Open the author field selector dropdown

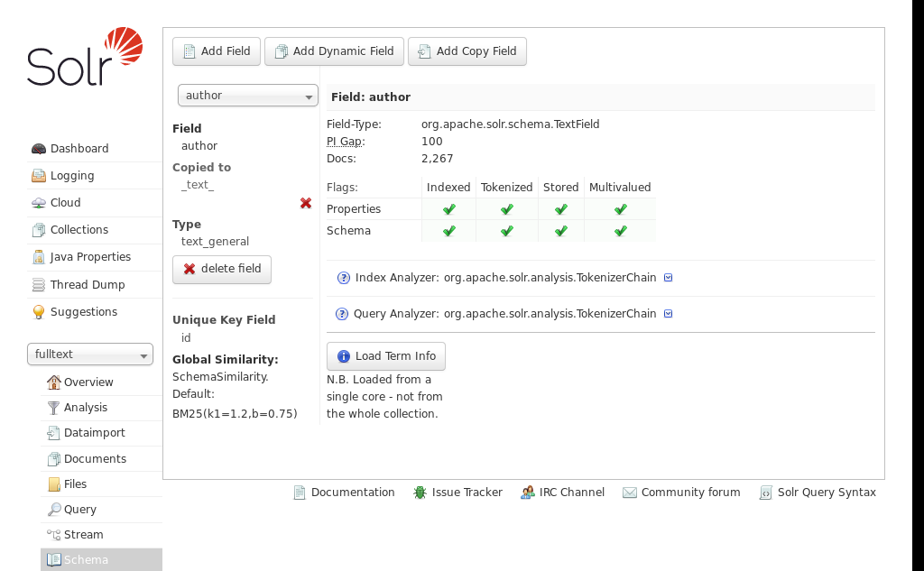pyautogui.click(x=247, y=96)
